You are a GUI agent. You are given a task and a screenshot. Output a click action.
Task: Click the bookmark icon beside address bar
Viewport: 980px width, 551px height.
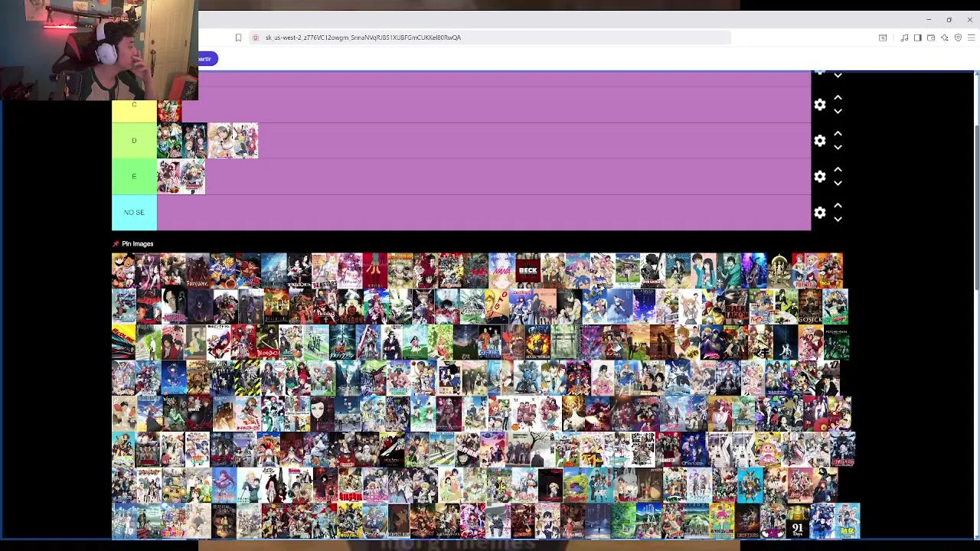click(238, 37)
